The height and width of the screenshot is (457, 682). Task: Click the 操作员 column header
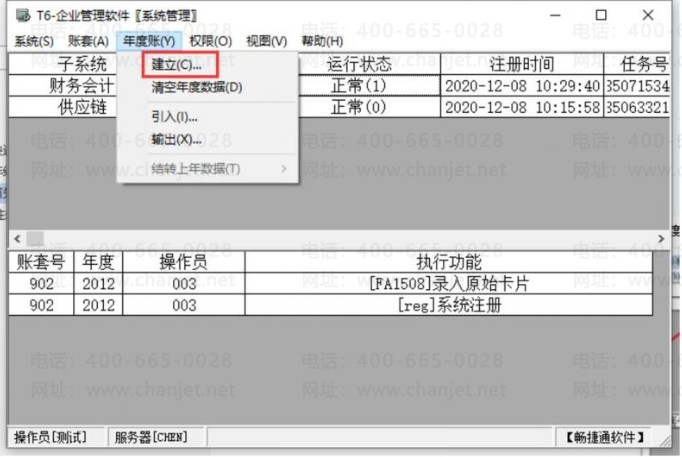pos(184,262)
